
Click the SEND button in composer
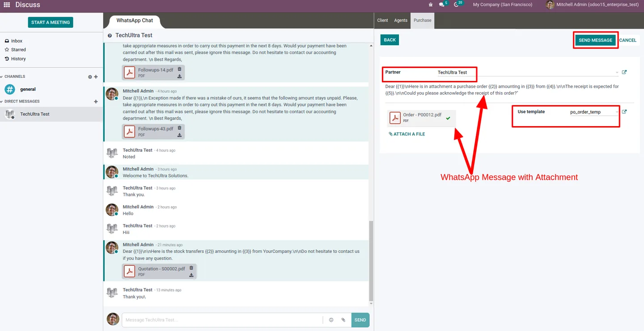[360, 320]
